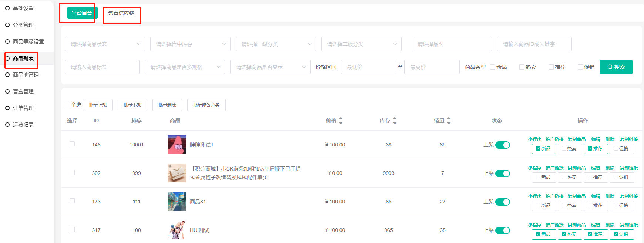Check the 全选 select-all checkbox

(x=67, y=105)
